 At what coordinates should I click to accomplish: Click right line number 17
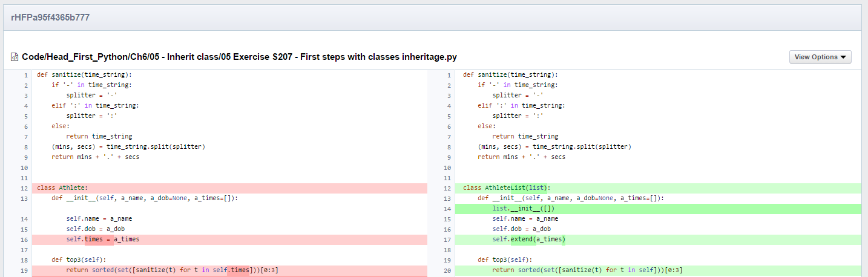tap(449, 240)
